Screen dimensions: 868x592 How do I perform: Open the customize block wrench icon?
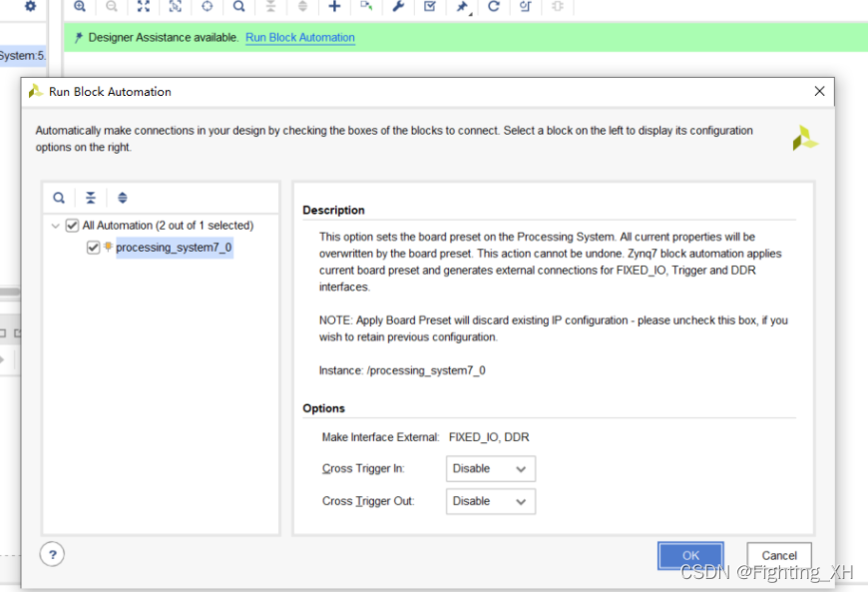[x=398, y=6]
